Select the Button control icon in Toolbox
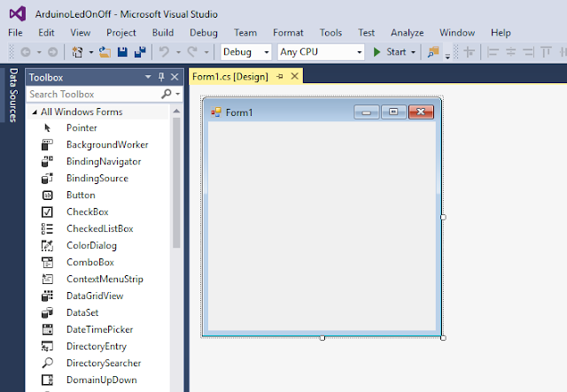 click(x=47, y=195)
